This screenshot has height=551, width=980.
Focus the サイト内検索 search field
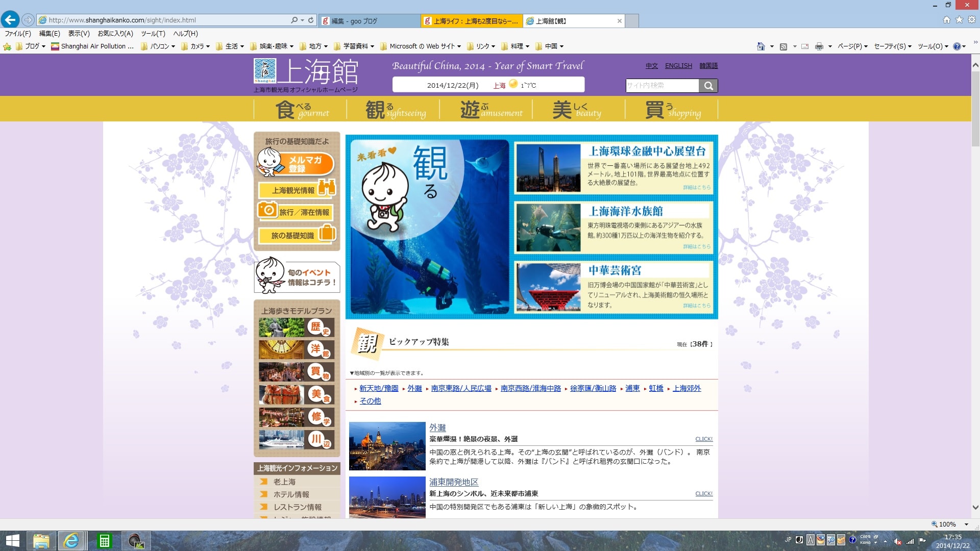point(663,86)
